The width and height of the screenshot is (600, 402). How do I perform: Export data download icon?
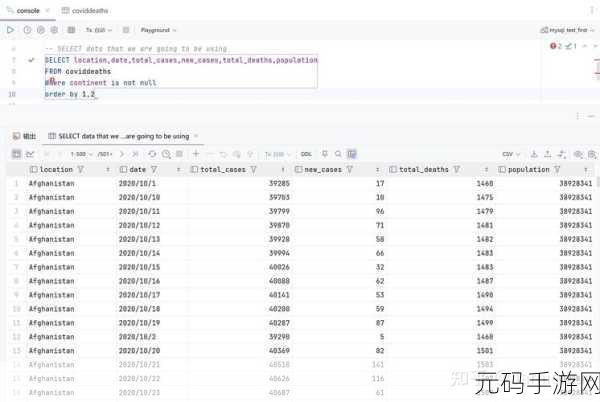click(x=534, y=154)
